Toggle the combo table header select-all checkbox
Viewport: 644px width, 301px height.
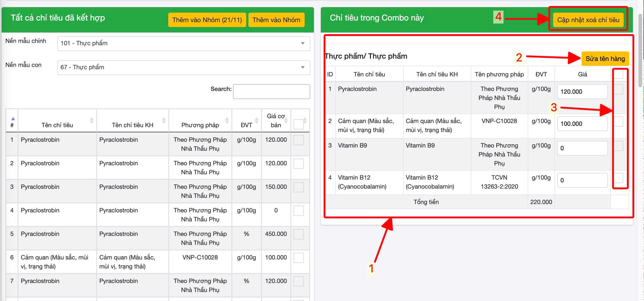(618, 74)
